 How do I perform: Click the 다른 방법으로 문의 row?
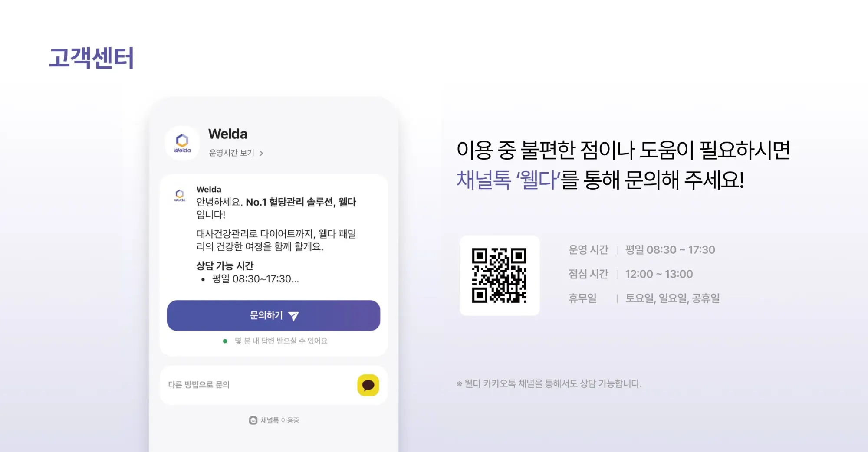tap(273, 385)
